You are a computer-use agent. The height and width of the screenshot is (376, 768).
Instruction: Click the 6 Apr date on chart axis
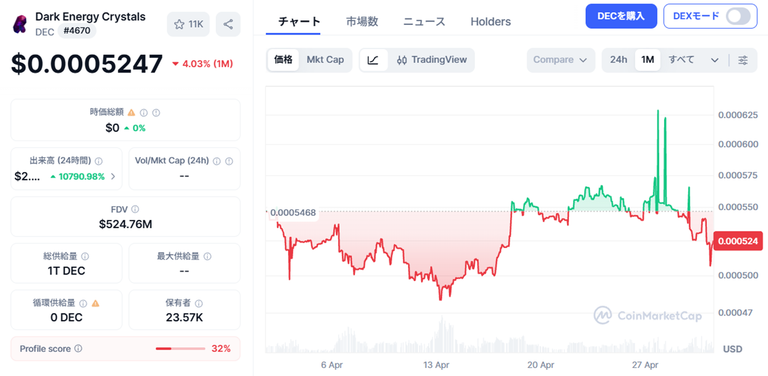tap(332, 365)
